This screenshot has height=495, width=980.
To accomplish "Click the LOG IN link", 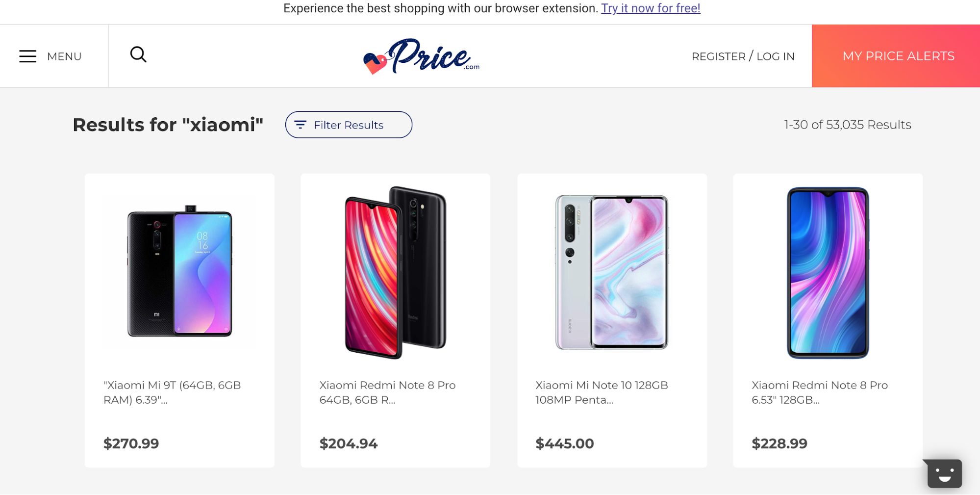I will [x=775, y=56].
